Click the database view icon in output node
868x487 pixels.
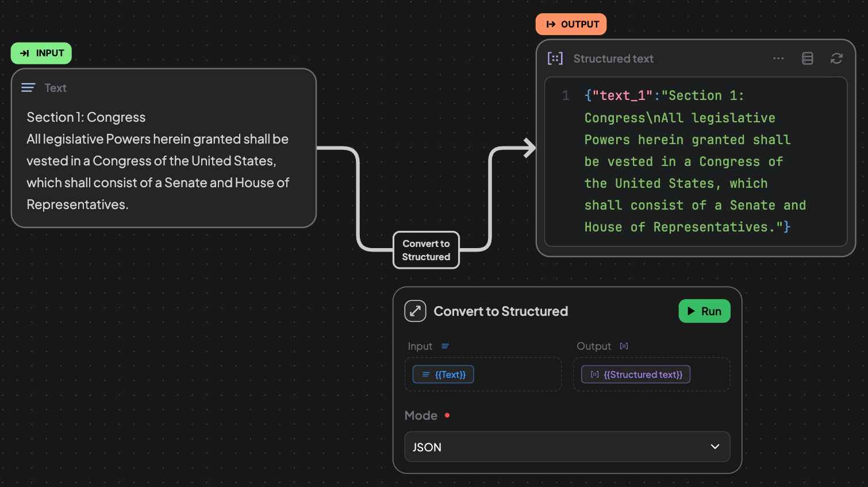coord(808,59)
